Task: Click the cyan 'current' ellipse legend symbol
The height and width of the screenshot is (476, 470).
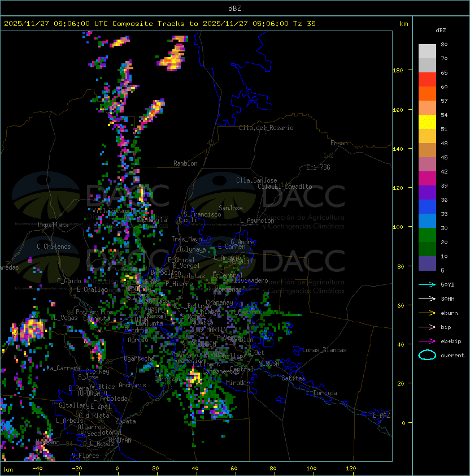Action: tap(427, 355)
